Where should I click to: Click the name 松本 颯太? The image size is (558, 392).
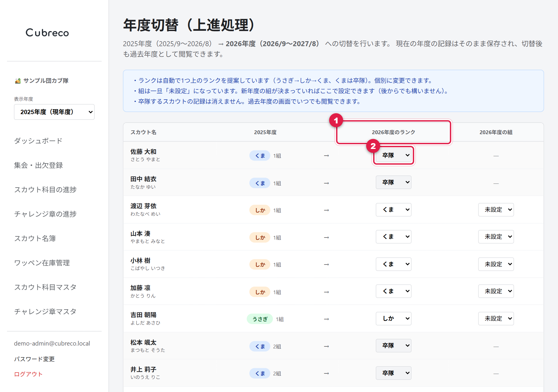click(x=143, y=342)
